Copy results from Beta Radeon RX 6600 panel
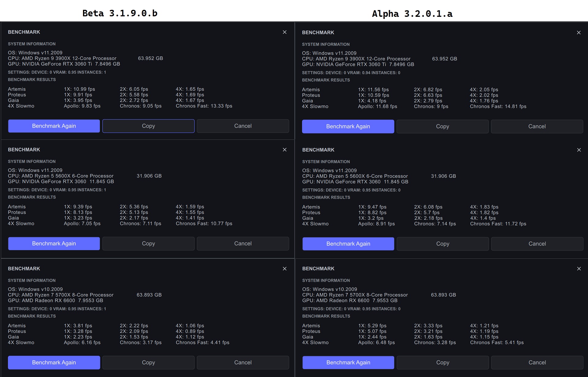This screenshot has width=588, height=377. (x=148, y=363)
